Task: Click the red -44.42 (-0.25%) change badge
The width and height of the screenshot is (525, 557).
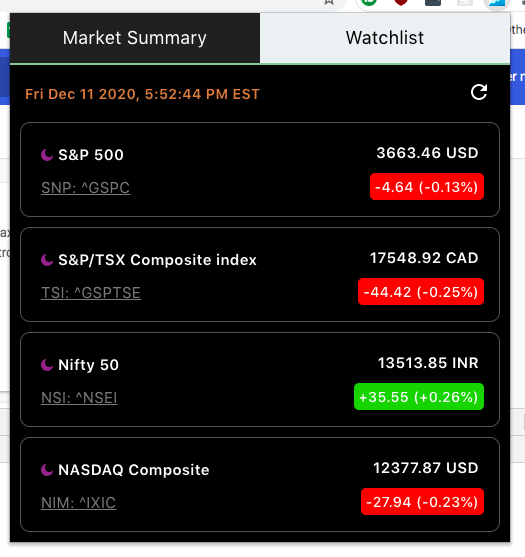Action: (421, 292)
